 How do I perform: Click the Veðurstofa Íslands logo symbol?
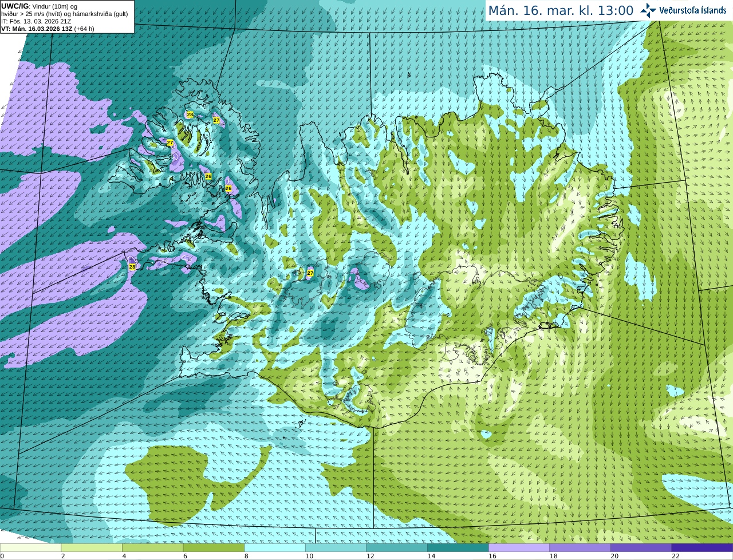pyautogui.click(x=648, y=10)
